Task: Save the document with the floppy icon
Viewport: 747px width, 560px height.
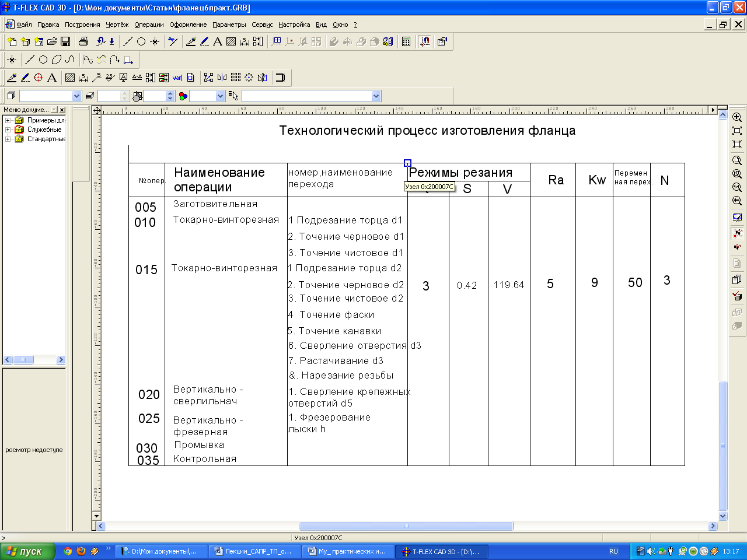Action: (65, 41)
